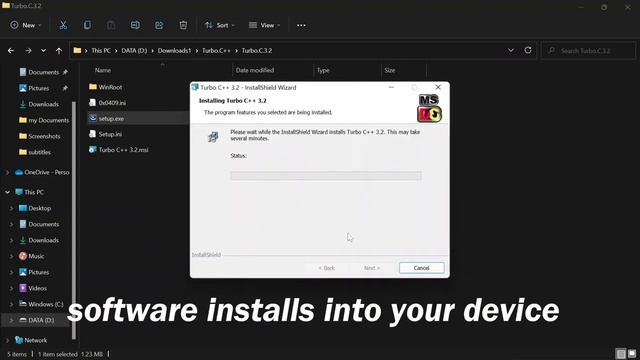Viewport: 640px width, 360px height.
Task: Expand the Network tree node
Action: pyautogui.click(x=7, y=340)
